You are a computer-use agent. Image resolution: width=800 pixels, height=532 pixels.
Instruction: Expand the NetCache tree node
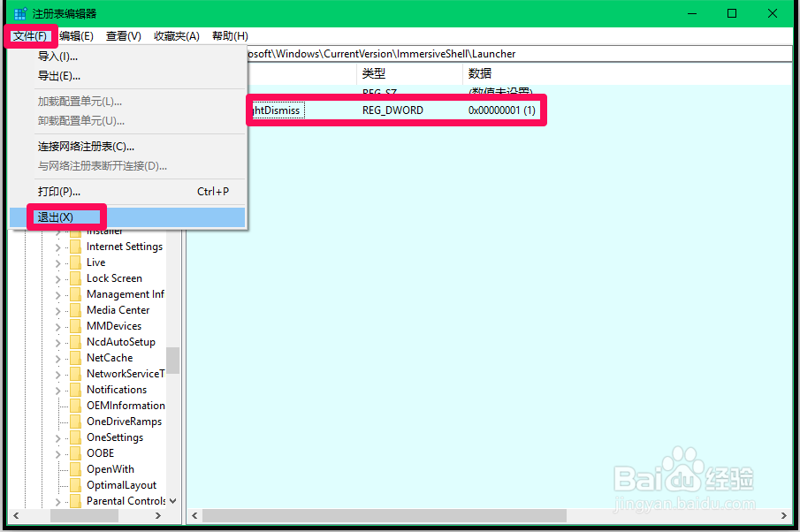(57, 359)
